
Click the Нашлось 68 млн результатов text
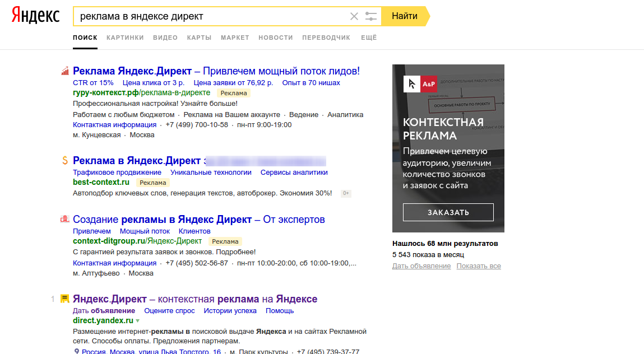[445, 244]
